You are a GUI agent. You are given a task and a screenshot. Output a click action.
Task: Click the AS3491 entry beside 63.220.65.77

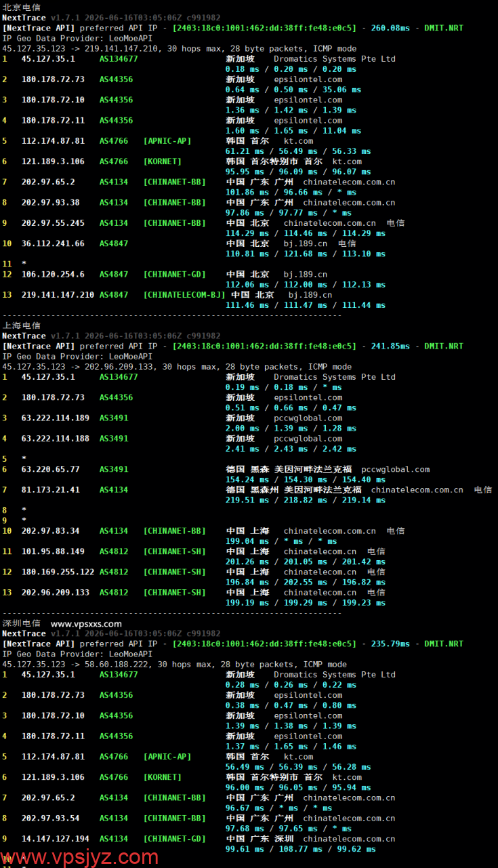(114, 469)
